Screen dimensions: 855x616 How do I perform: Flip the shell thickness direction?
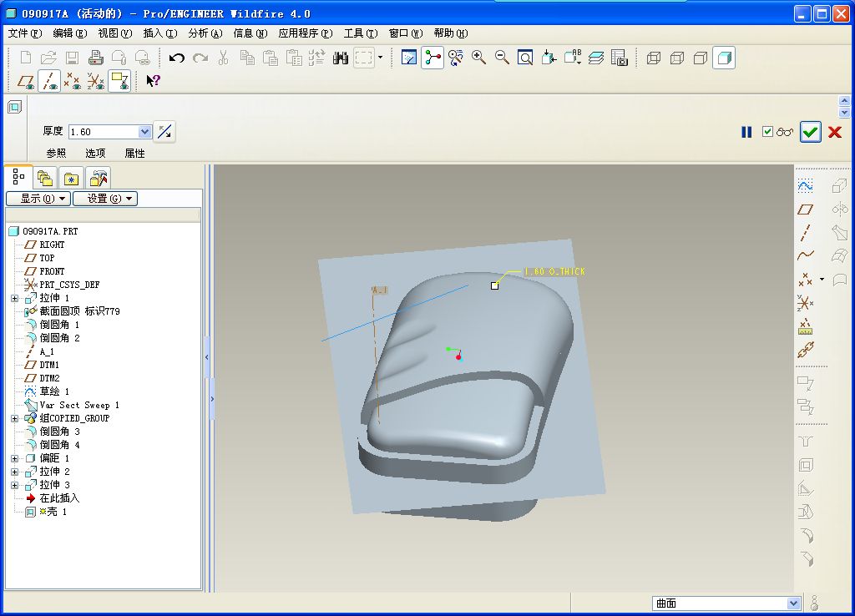(164, 131)
